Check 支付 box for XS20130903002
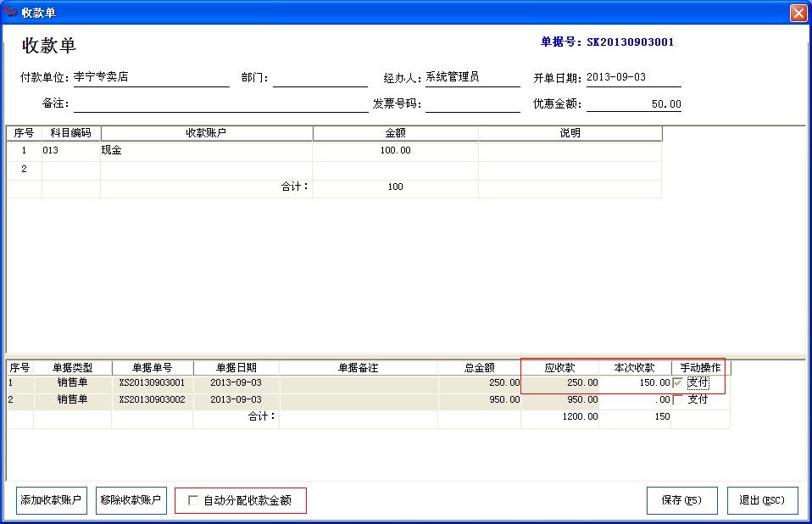Screen dimensions: 812x524 click(677, 399)
